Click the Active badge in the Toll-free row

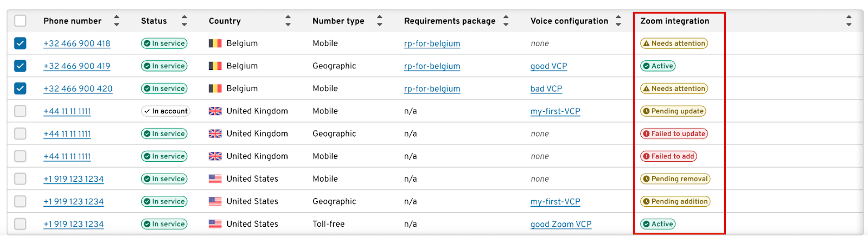(658, 224)
